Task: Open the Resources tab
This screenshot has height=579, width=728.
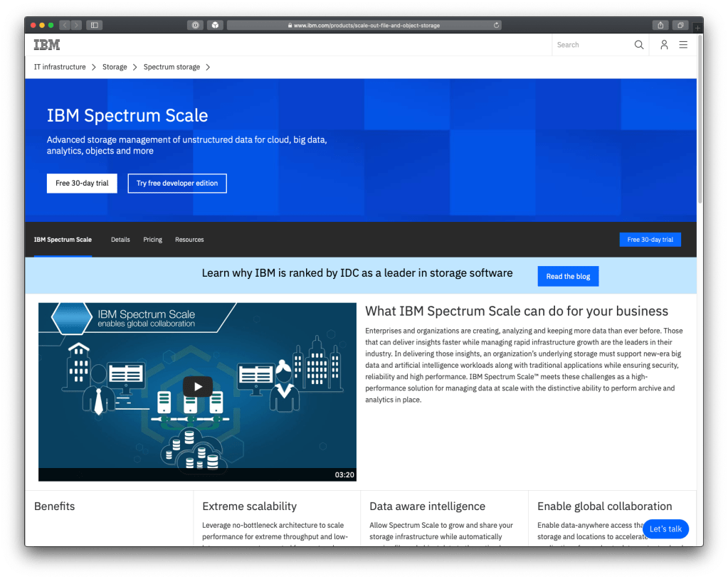Action: [189, 240]
